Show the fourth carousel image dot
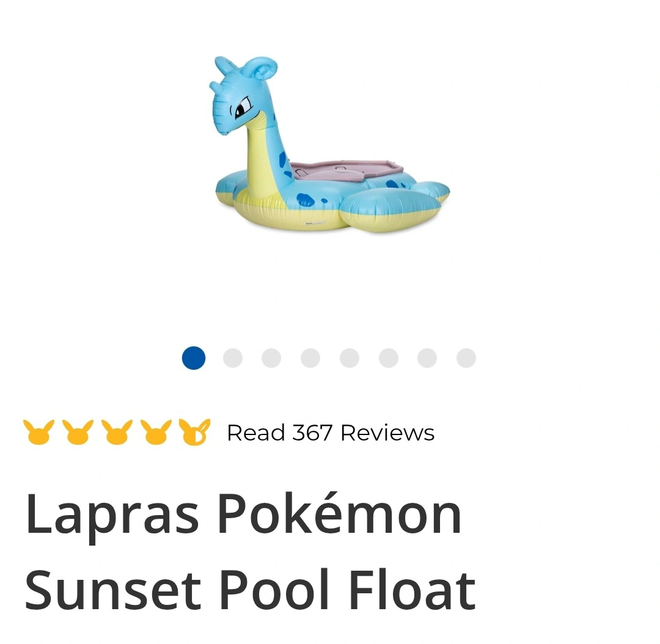This screenshot has height=644, width=660. (x=310, y=358)
